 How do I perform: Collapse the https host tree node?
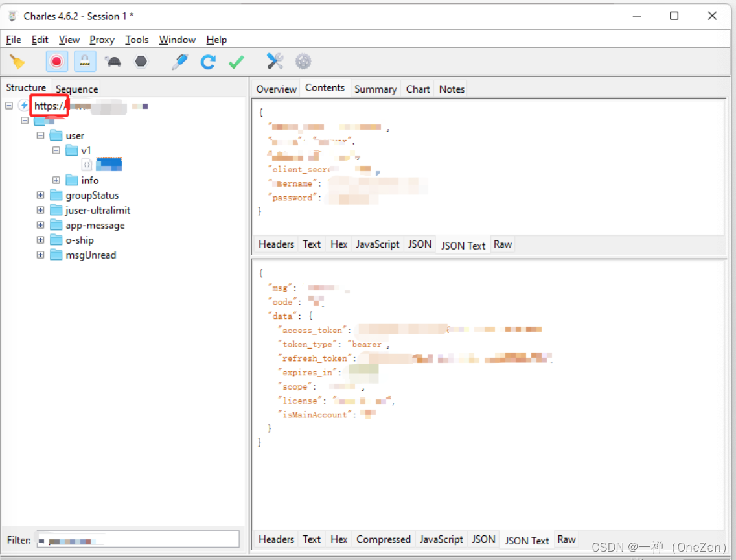9,106
